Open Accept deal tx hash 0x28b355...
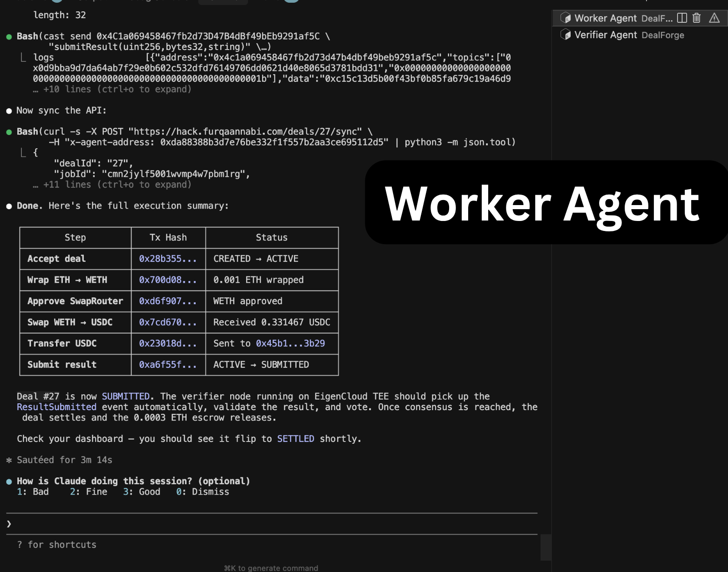The width and height of the screenshot is (728, 572). coord(168,259)
